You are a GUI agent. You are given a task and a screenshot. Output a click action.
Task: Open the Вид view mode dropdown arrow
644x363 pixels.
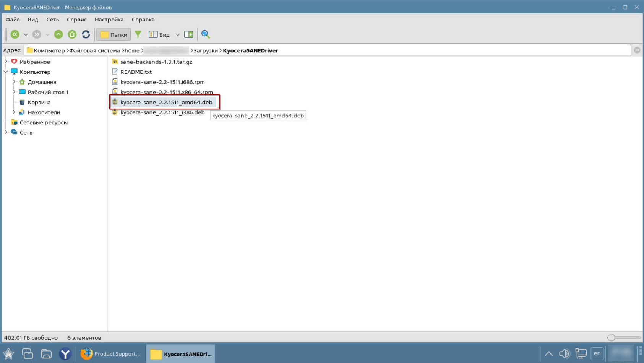pos(178,34)
